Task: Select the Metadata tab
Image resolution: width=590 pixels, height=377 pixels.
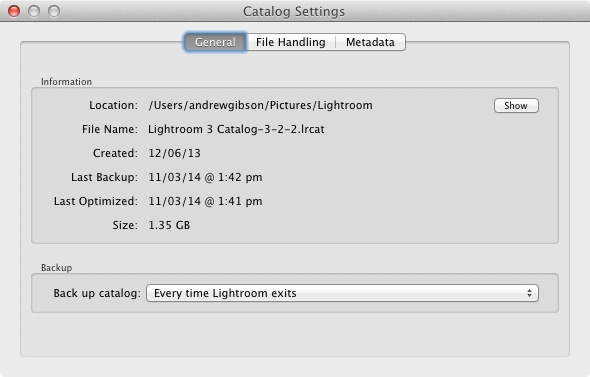Action: (x=370, y=42)
